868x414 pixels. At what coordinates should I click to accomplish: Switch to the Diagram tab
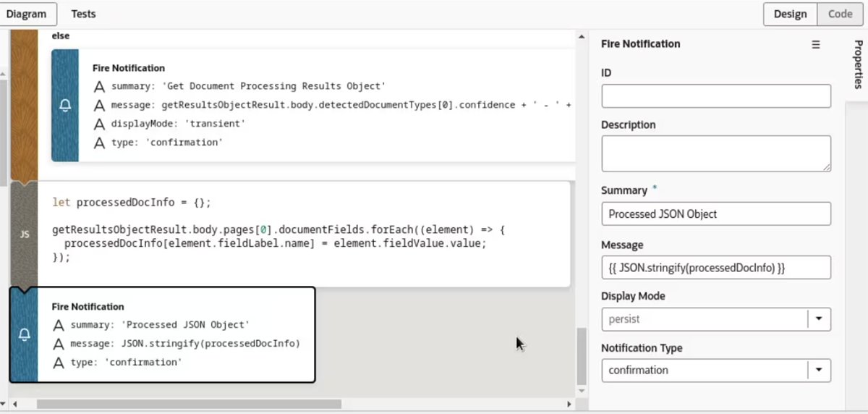tap(26, 14)
